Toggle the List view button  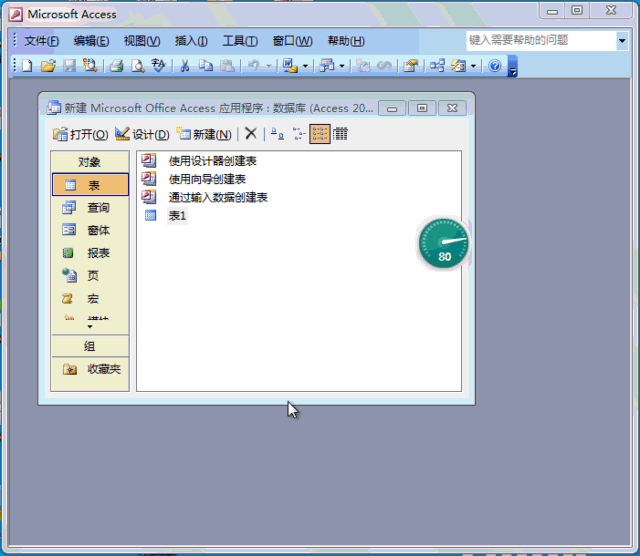[320, 134]
